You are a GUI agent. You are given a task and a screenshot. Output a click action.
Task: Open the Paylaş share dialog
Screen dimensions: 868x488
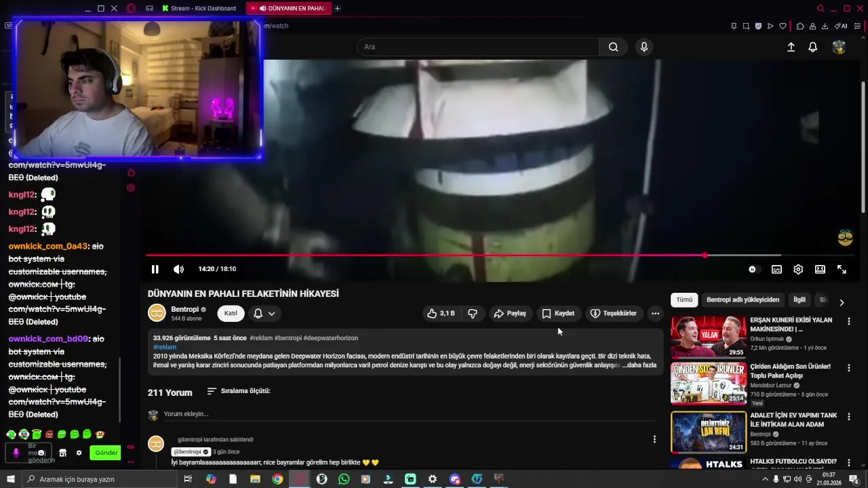tap(510, 313)
